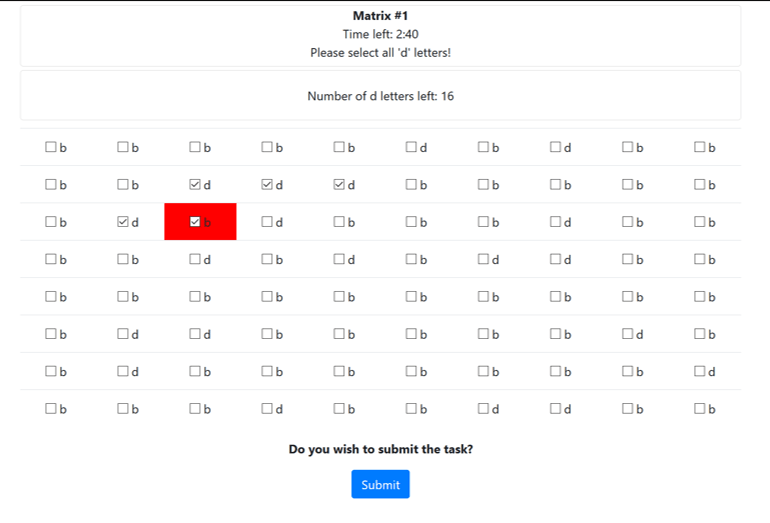Check the 'd' in row 4, column 3
This screenshot has width=770, height=523.
click(195, 260)
